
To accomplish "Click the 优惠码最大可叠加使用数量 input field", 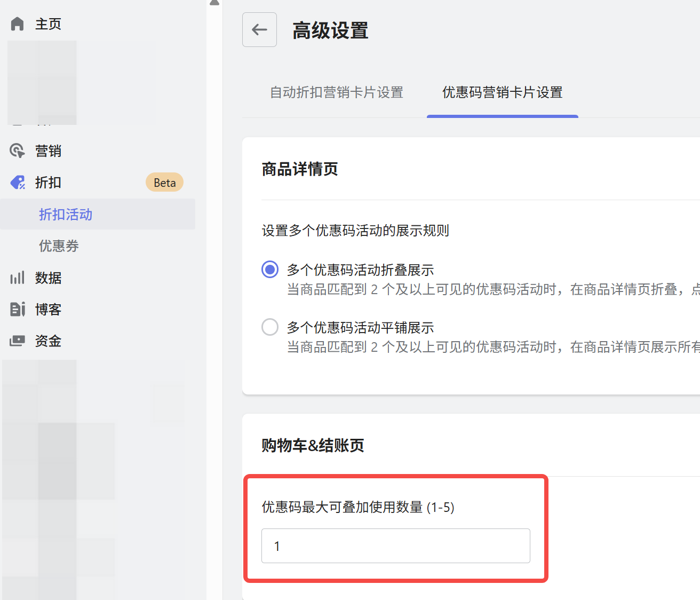I will (395, 546).
